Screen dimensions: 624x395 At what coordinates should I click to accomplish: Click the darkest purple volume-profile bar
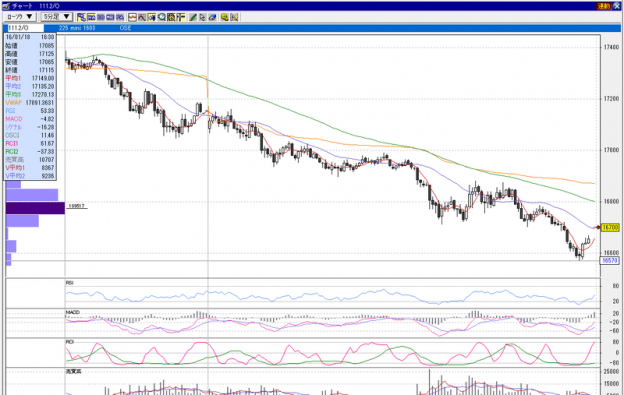(x=35, y=208)
